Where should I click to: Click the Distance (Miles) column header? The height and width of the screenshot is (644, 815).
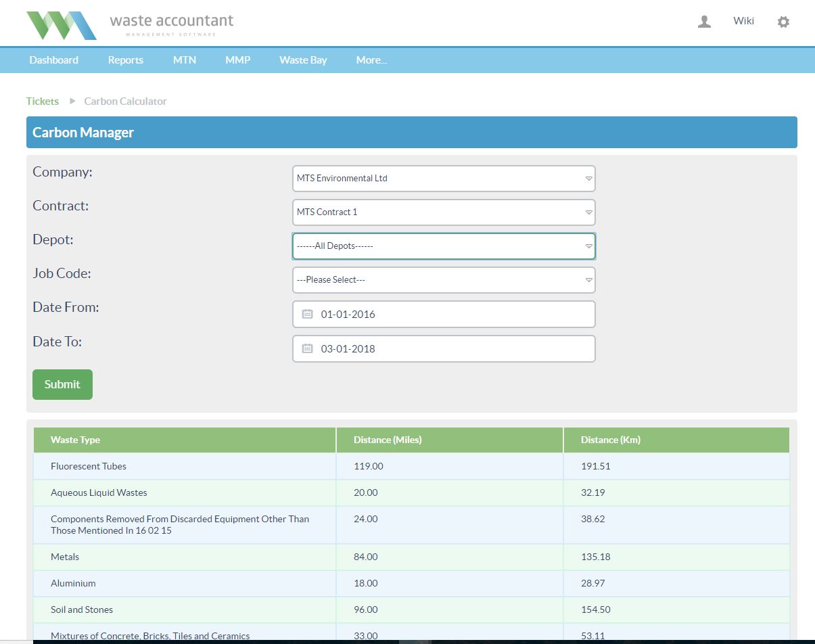click(x=388, y=440)
